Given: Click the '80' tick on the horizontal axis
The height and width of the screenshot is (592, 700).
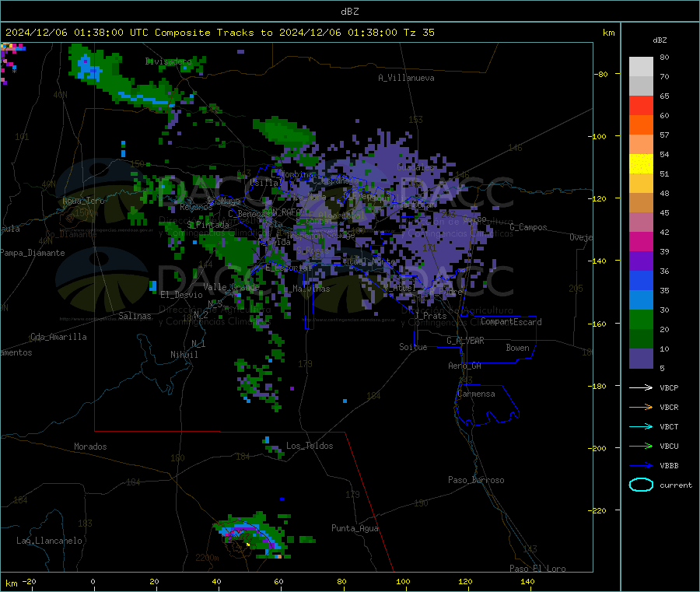Looking at the screenshot, I should coord(341,581).
